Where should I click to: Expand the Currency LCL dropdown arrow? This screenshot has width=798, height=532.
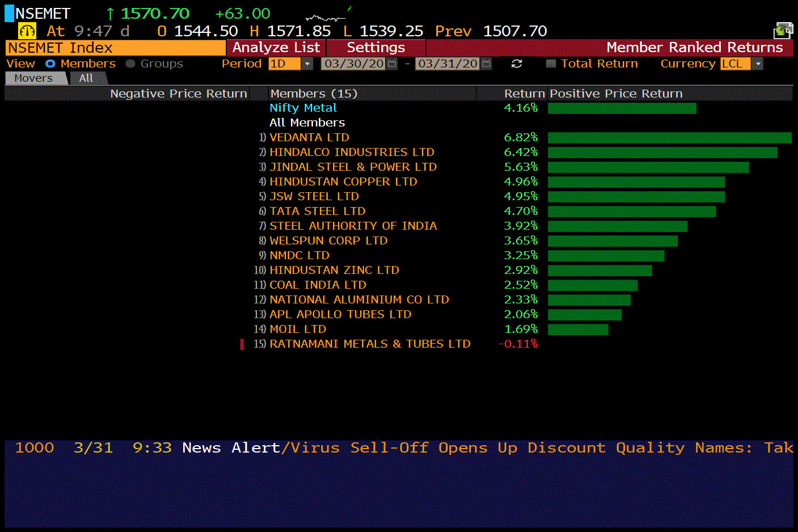point(758,64)
